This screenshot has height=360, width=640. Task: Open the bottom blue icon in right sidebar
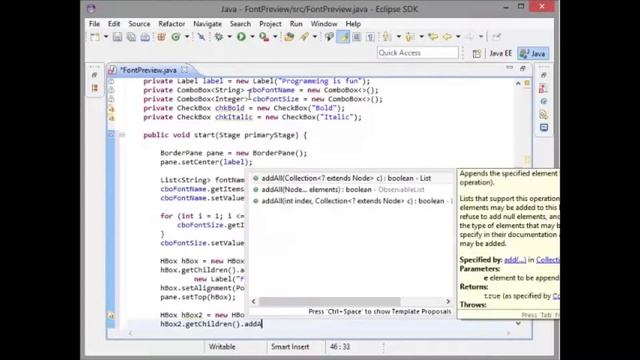point(544,128)
